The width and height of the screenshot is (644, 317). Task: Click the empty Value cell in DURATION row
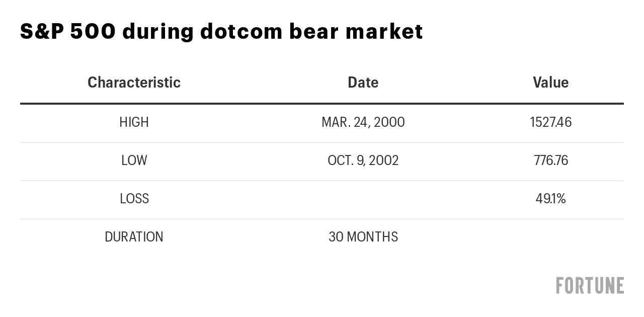click(x=550, y=237)
